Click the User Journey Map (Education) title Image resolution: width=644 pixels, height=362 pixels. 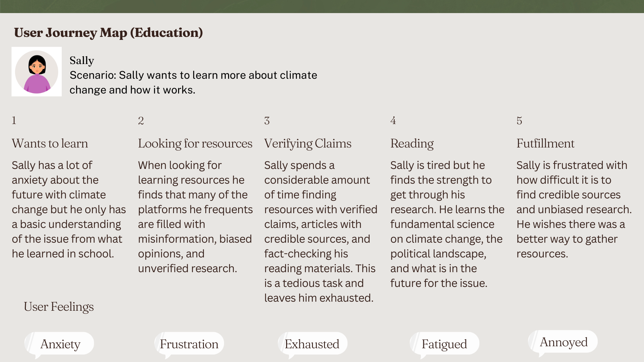(108, 33)
